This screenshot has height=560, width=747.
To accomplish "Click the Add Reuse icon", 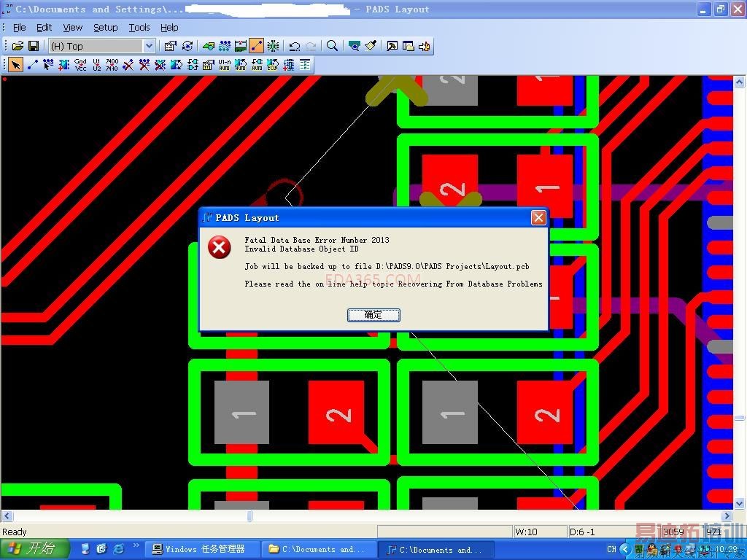I will [289, 65].
